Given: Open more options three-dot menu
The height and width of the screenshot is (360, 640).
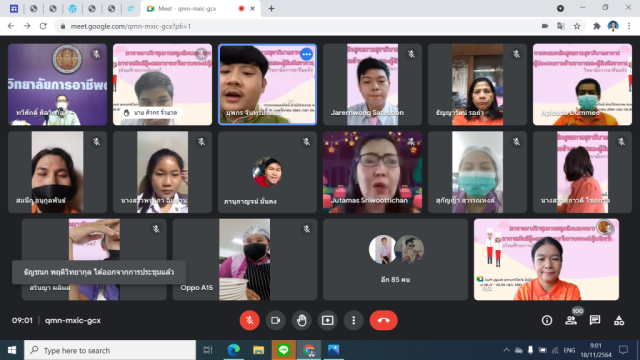Looking at the screenshot, I should (353, 320).
